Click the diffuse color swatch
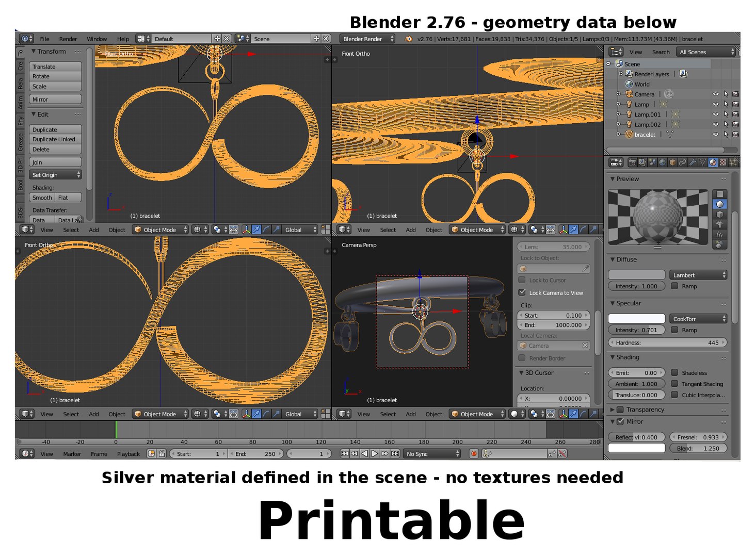This screenshot has height=557, width=756. (x=637, y=275)
